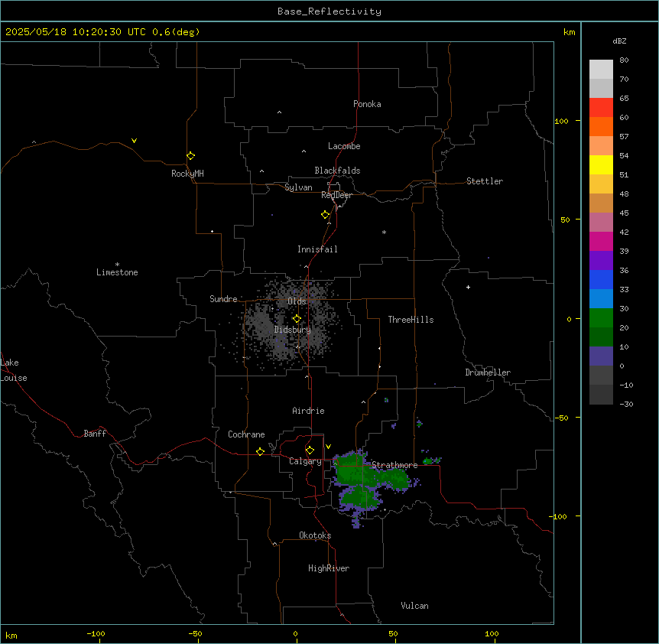Click the Airdrie label
The width and height of the screenshot is (659, 644).
(309, 411)
